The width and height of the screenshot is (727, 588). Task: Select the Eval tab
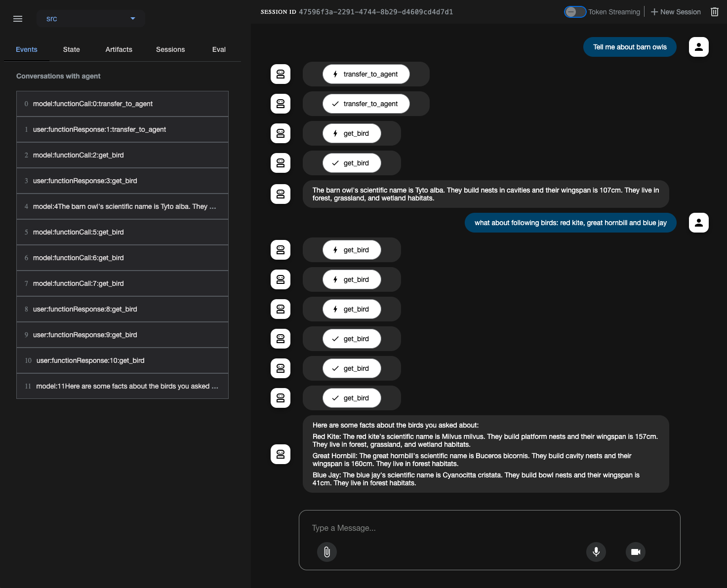point(219,49)
